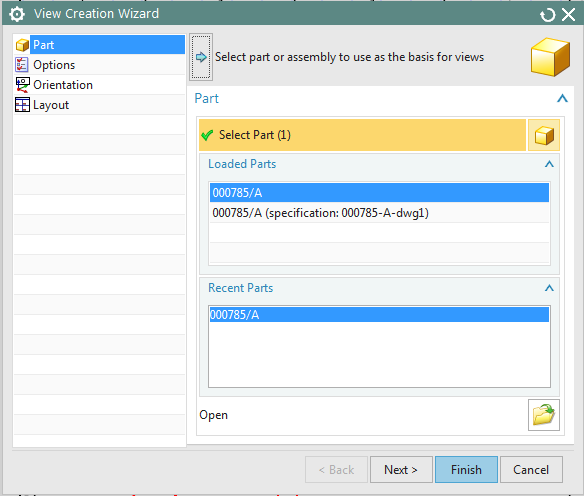The height and width of the screenshot is (496, 584).
Task: Switch to the Options step
Action: [54, 65]
